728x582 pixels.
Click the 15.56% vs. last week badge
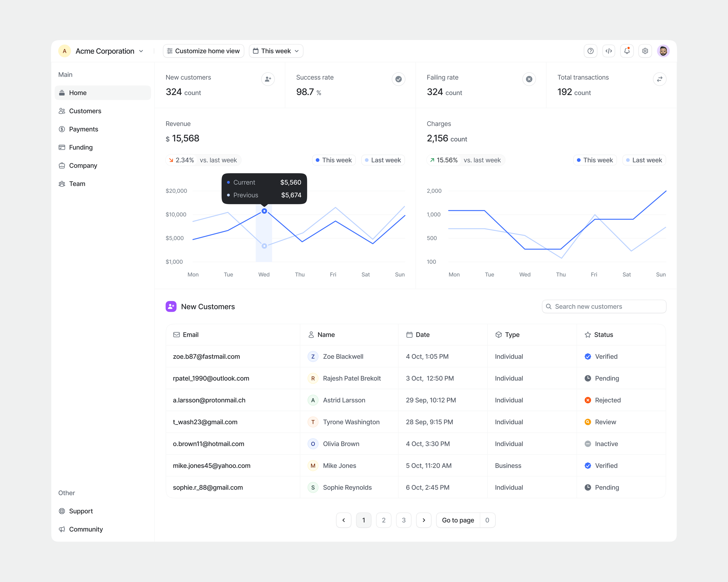[x=466, y=160]
